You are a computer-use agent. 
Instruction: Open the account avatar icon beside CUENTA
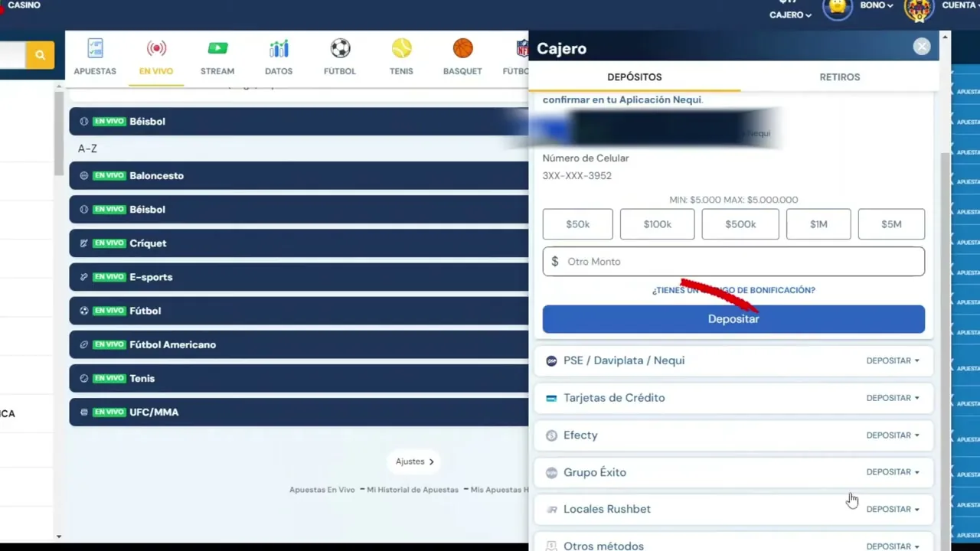[x=918, y=8]
